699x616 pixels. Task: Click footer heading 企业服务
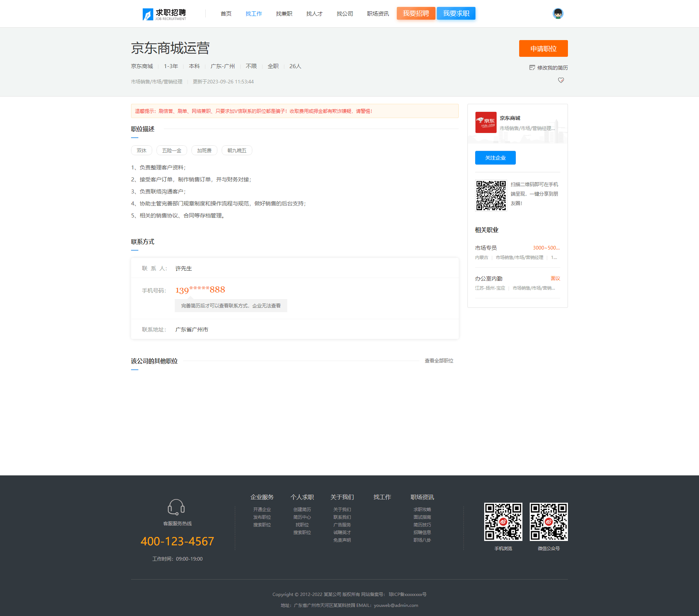click(262, 497)
